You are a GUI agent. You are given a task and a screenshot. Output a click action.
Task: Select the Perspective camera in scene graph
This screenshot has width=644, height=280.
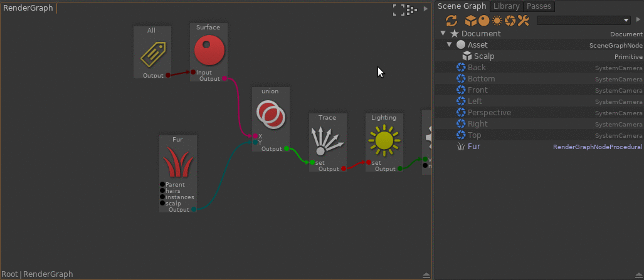point(489,113)
